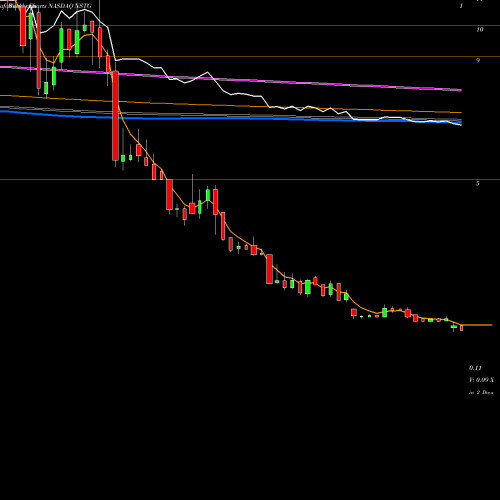This screenshot has width=500, height=500.
Task: Click the "9" price axis label
Action: [x=478, y=60]
